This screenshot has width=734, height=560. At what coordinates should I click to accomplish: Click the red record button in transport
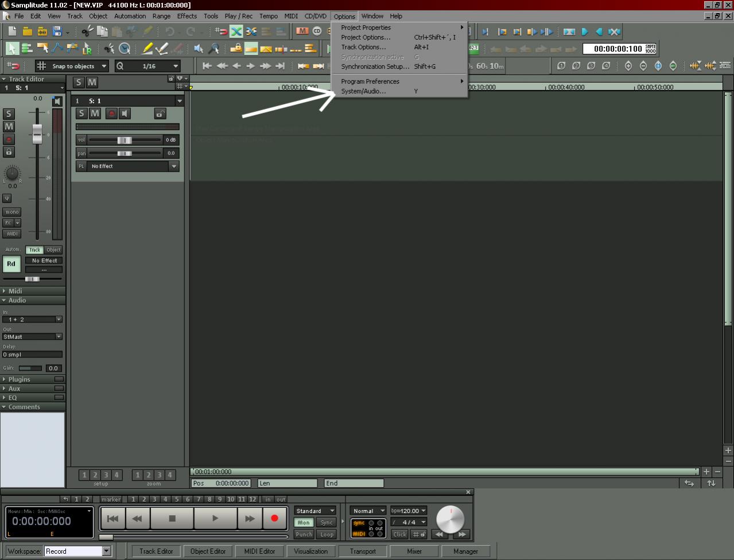(274, 519)
